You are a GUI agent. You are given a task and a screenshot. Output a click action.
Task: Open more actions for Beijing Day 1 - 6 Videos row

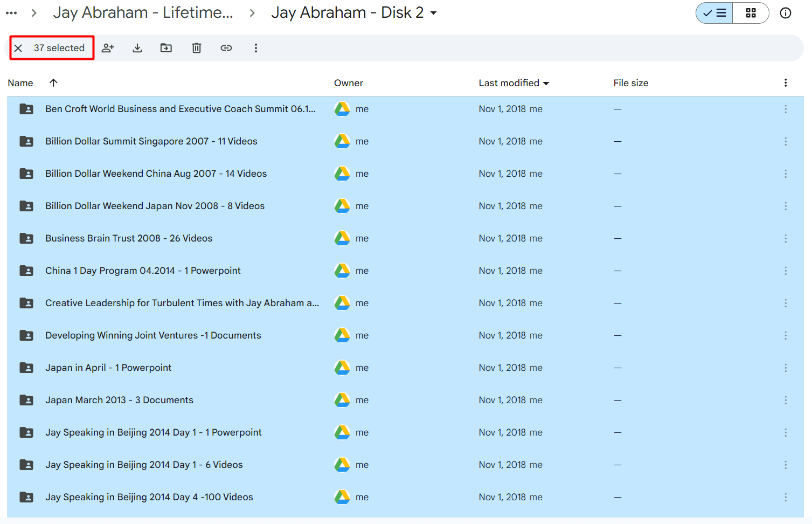tap(786, 465)
